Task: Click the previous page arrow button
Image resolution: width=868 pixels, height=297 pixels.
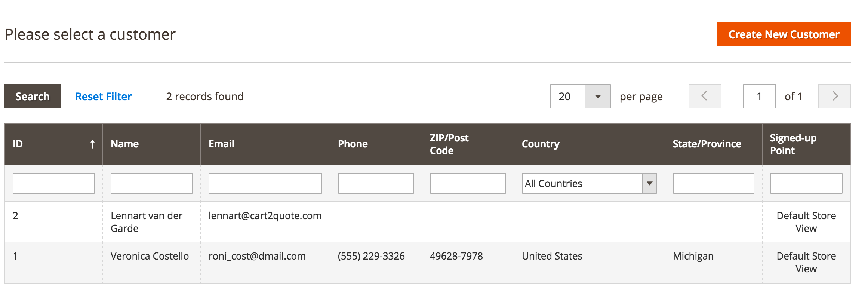Action: (x=705, y=96)
